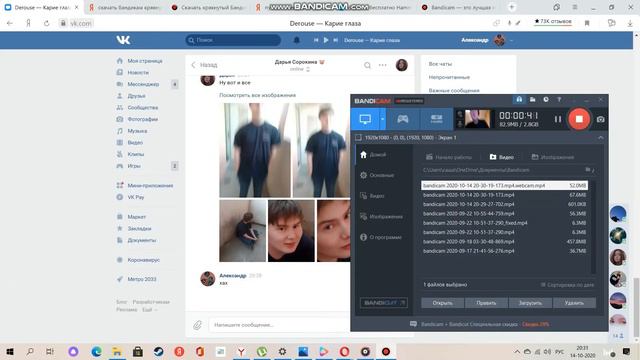Open folder icon next to output path
The width and height of the screenshot is (640, 360).
point(588,170)
